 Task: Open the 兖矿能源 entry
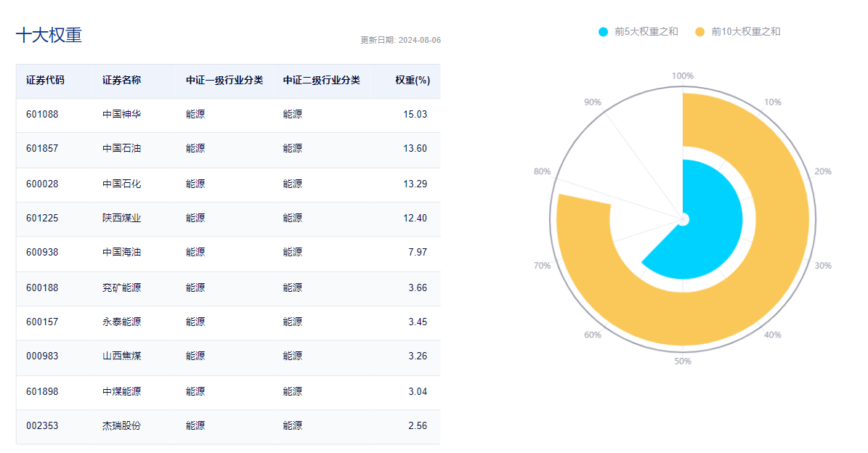click(x=121, y=287)
